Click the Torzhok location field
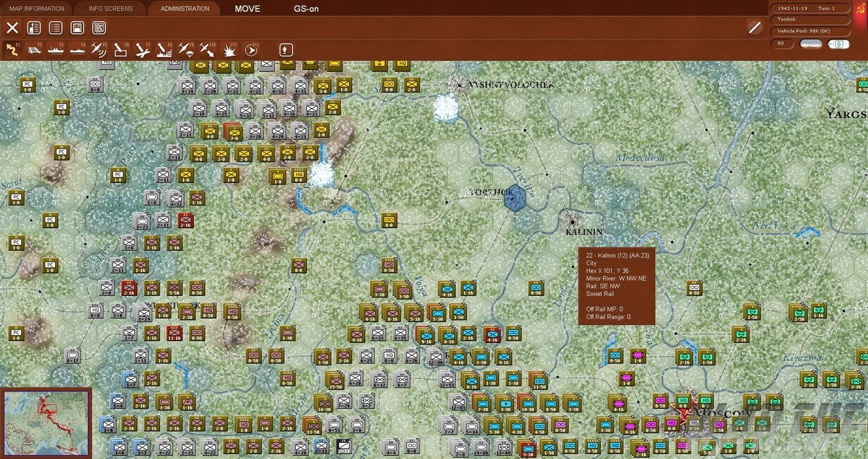 pyautogui.click(x=810, y=19)
